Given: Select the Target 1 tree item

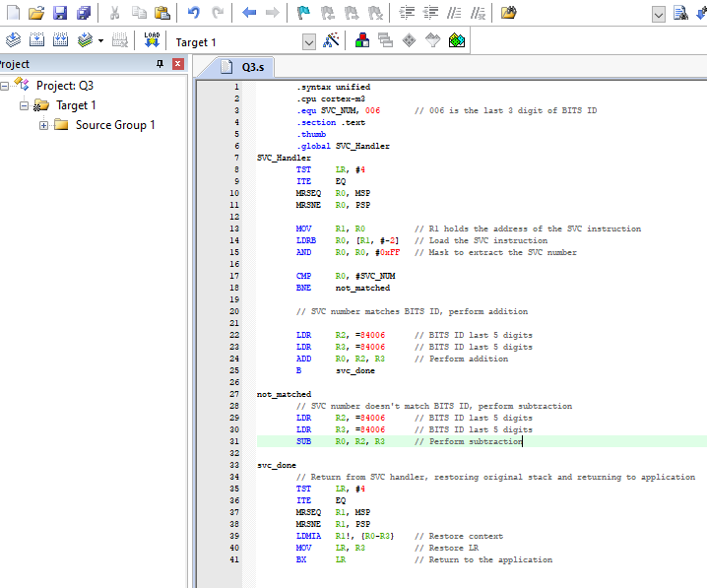Looking at the screenshot, I should click(76, 105).
